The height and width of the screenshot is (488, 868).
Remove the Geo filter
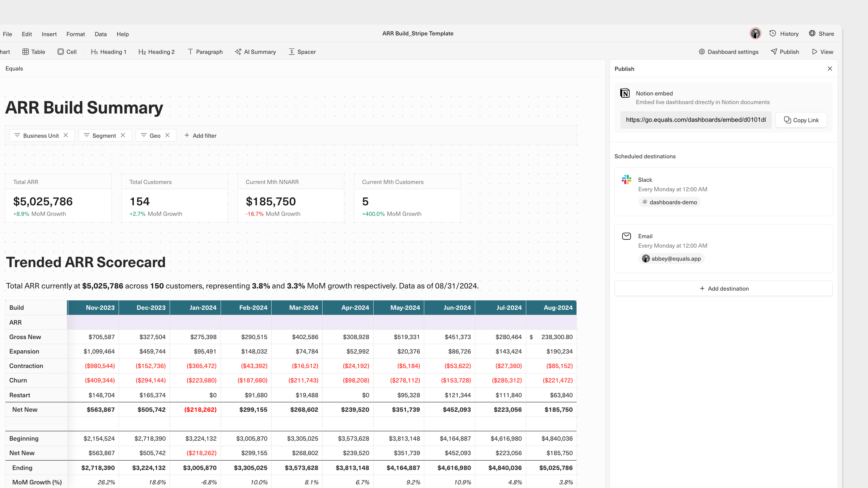coord(167,135)
